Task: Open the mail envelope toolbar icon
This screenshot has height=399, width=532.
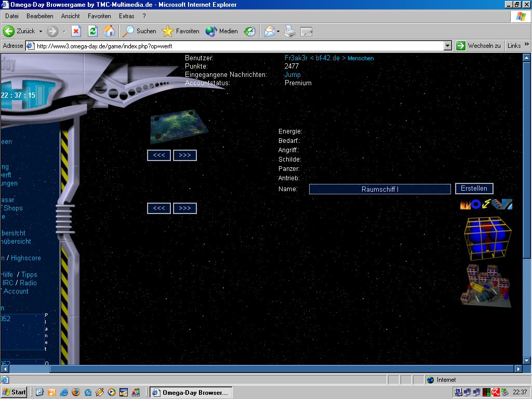Action: [x=270, y=31]
